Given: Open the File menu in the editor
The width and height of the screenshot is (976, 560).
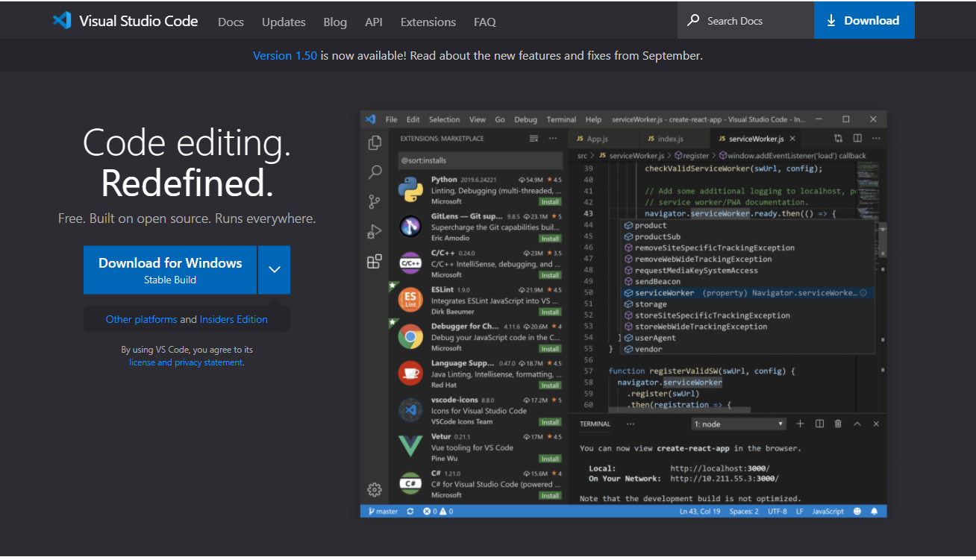Looking at the screenshot, I should pyautogui.click(x=391, y=119).
